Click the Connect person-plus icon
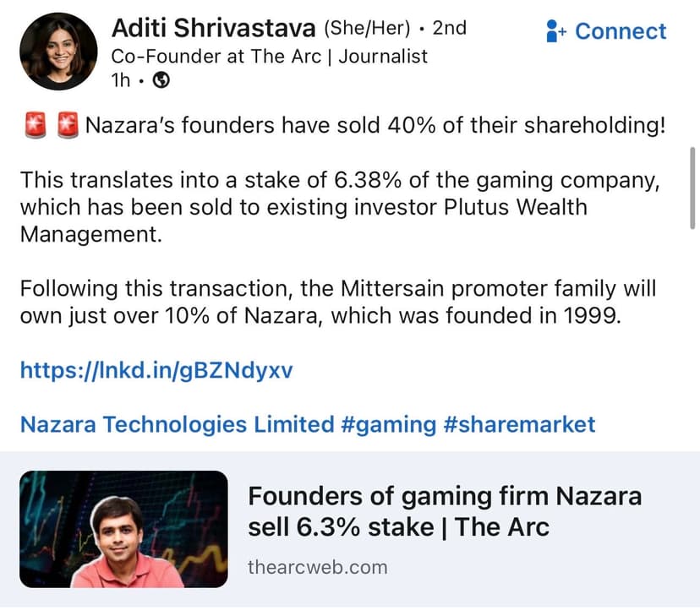The width and height of the screenshot is (700, 616). (556, 31)
